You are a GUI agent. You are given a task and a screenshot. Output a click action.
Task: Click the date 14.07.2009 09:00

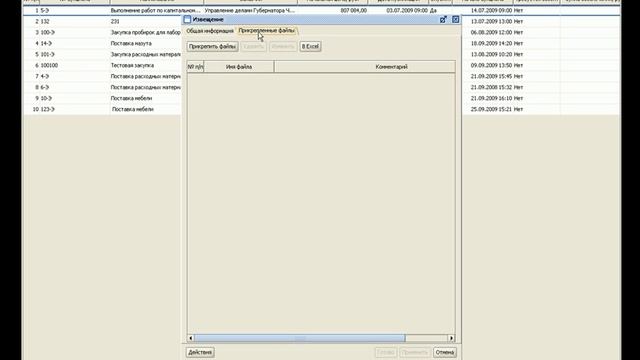point(491,10)
